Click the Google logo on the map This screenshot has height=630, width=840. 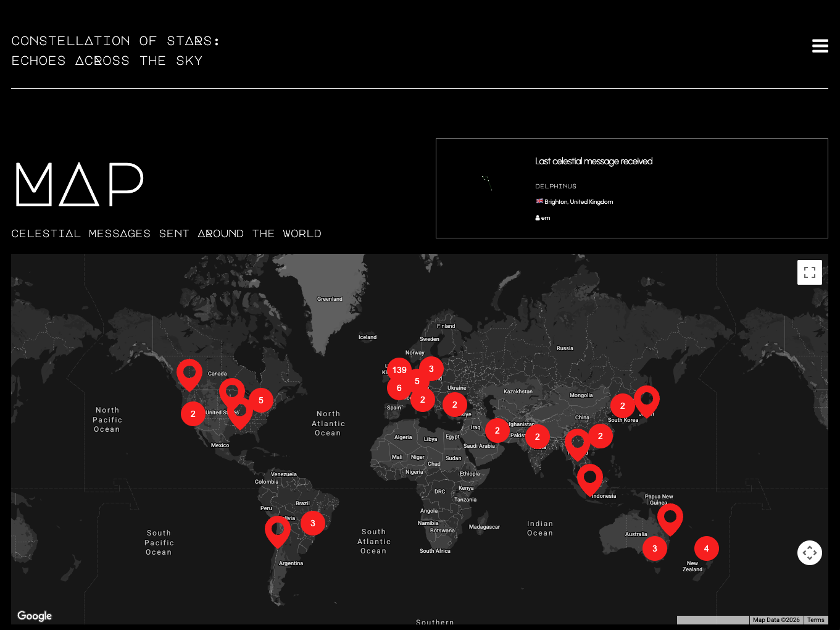34,616
